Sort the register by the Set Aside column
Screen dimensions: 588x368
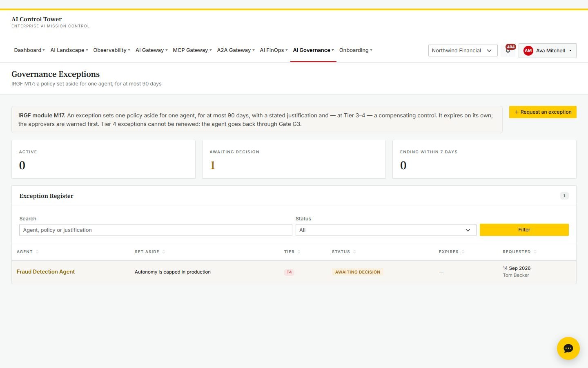(150, 252)
